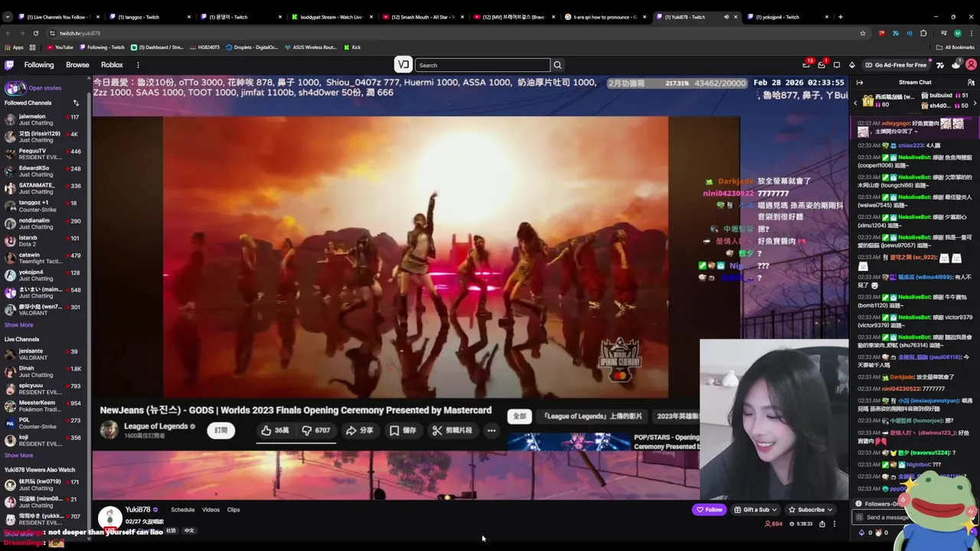Show more live channels

tap(18, 455)
